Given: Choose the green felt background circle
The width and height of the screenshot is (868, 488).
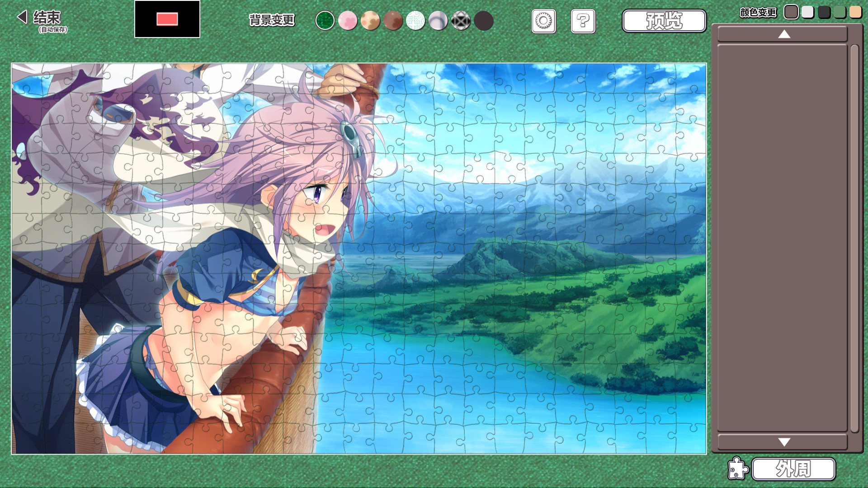Looking at the screenshot, I should tap(325, 21).
